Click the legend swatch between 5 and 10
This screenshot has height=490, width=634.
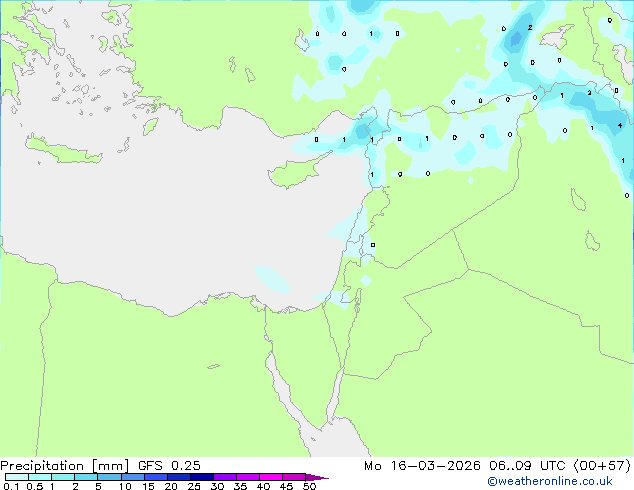pyautogui.click(x=109, y=477)
